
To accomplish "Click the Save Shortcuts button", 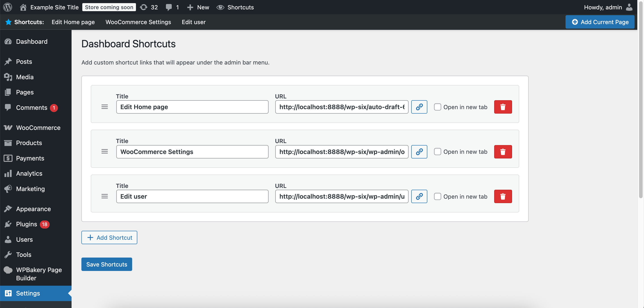I will 106,264.
